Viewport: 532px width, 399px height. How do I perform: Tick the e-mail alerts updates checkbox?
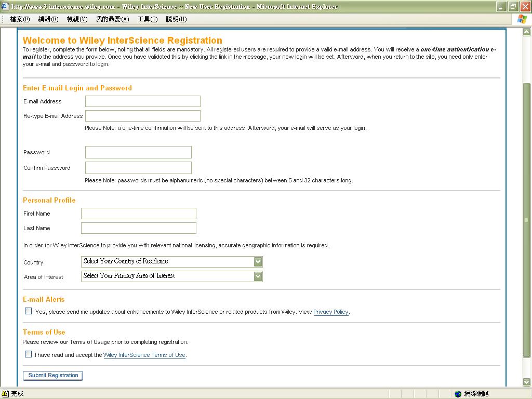tap(28, 311)
